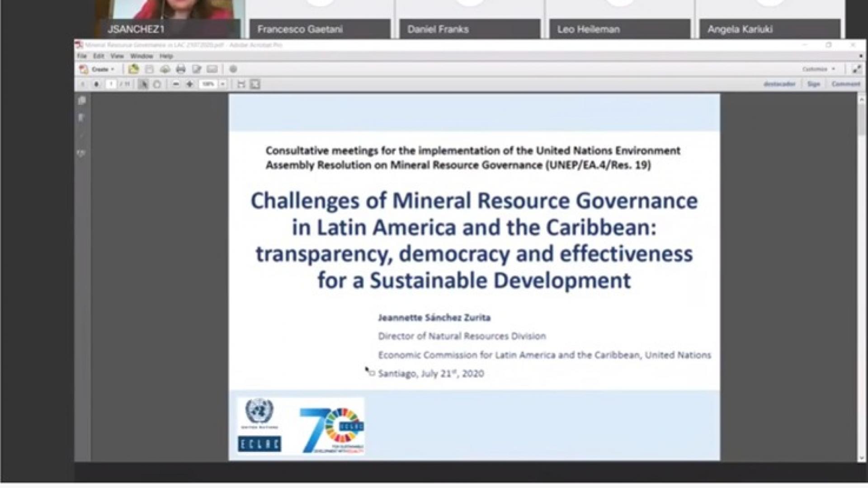The height and width of the screenshot is (488, 868).
Task: Click the Save file icon in toolbar
Action: [150, 69]
